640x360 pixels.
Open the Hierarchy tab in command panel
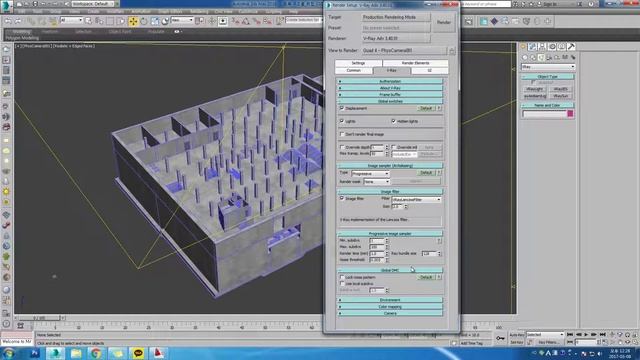(x=542, y=47)
